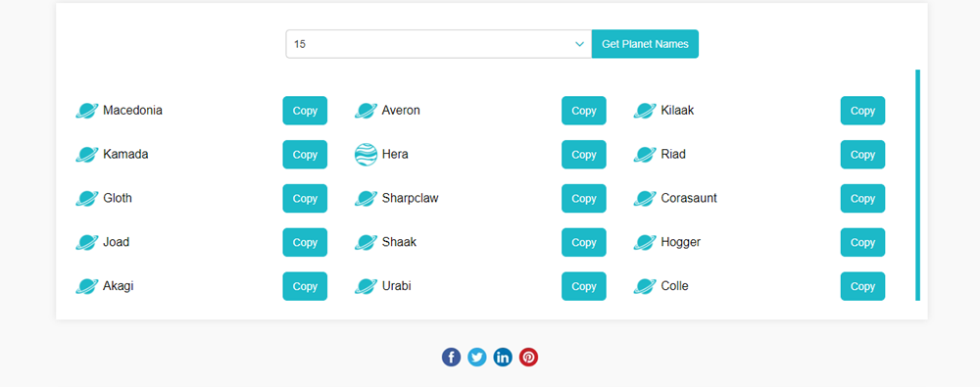Image resolution: width=980 pixels, height=387 pixels.
Task: Click the Pinterest share icon
Action: point(529,357)
